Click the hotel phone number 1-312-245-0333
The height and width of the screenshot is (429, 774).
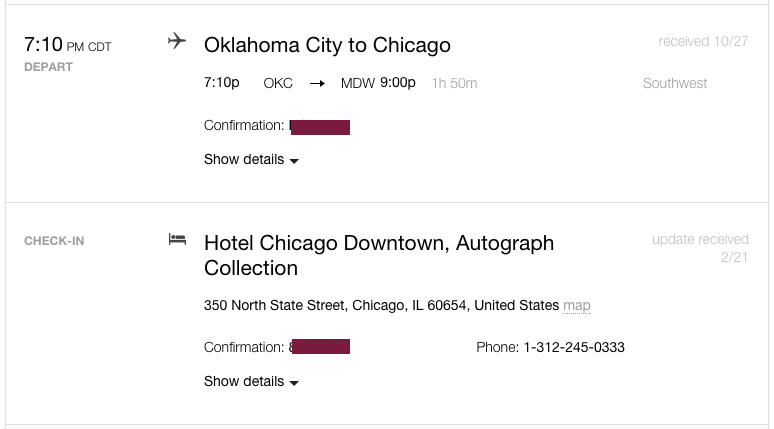(574, 348)
